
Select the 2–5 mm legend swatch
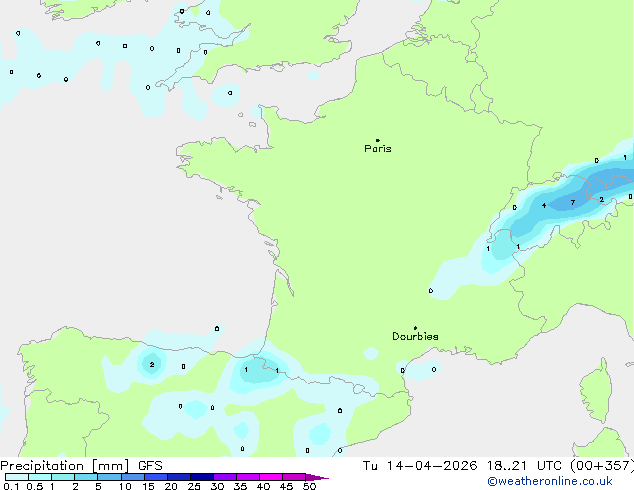tap(86, 477)
